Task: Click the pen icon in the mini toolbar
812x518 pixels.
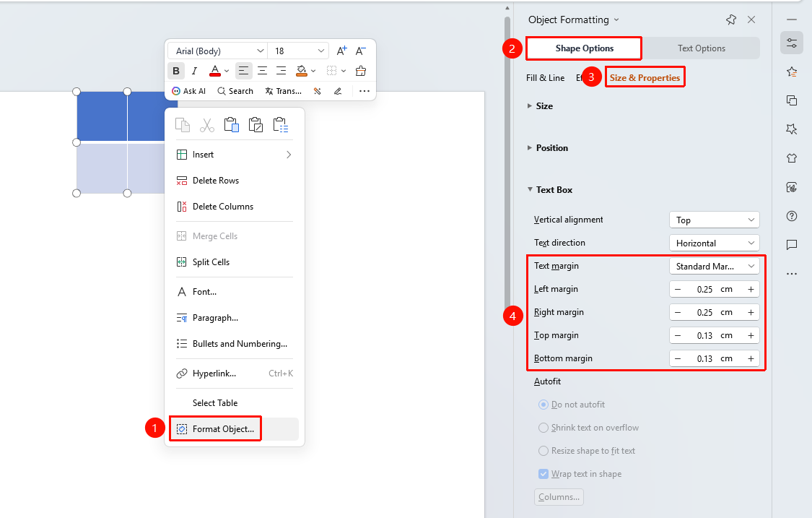Action: point(338,91)
